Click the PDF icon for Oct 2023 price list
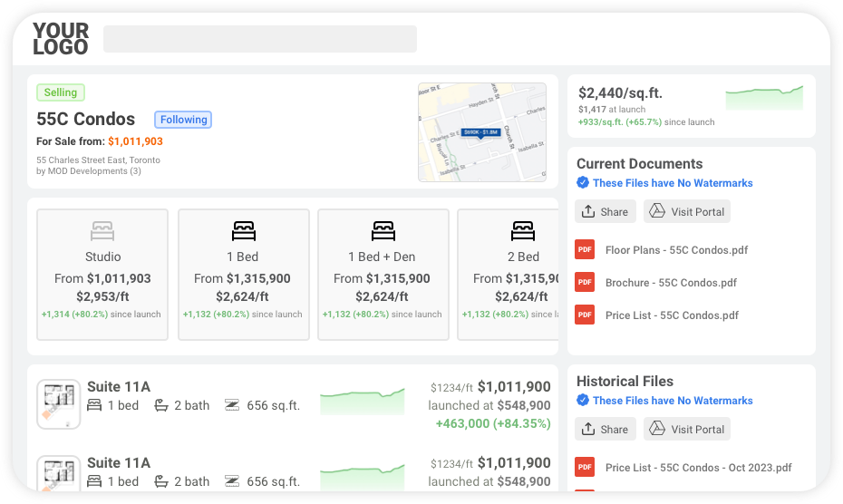Screen dimensions: 843x504 pos(585,467)
